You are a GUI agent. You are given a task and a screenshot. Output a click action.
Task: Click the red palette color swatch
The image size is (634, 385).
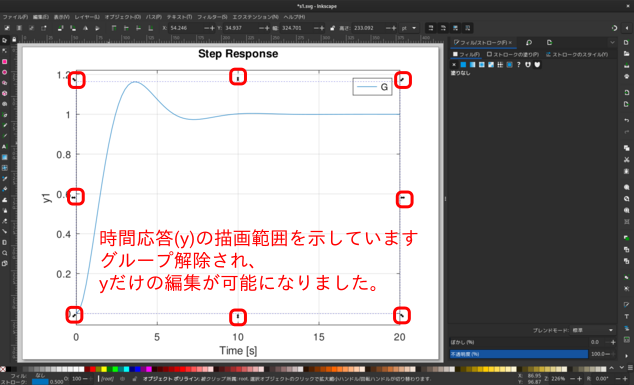[93, 369]
